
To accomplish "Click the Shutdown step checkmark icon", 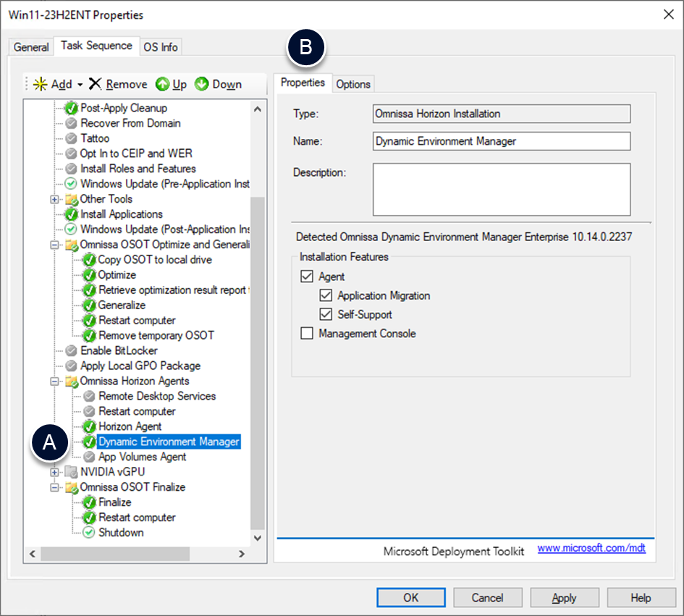I will tap(88, 533).
